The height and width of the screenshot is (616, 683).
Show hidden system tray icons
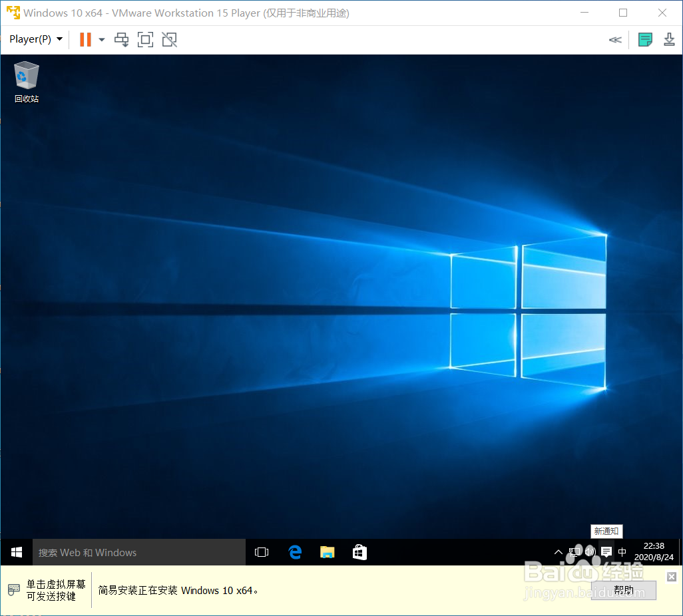[559, 552]
